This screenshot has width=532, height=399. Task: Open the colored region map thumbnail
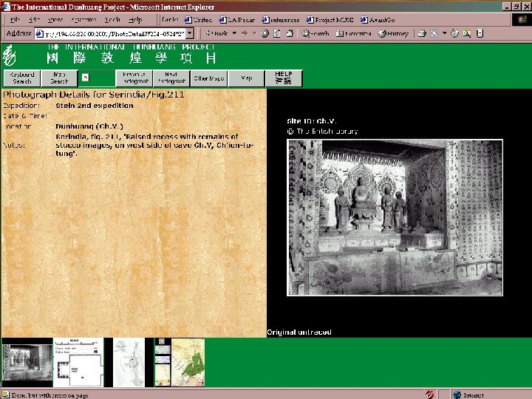pos(188,362)
